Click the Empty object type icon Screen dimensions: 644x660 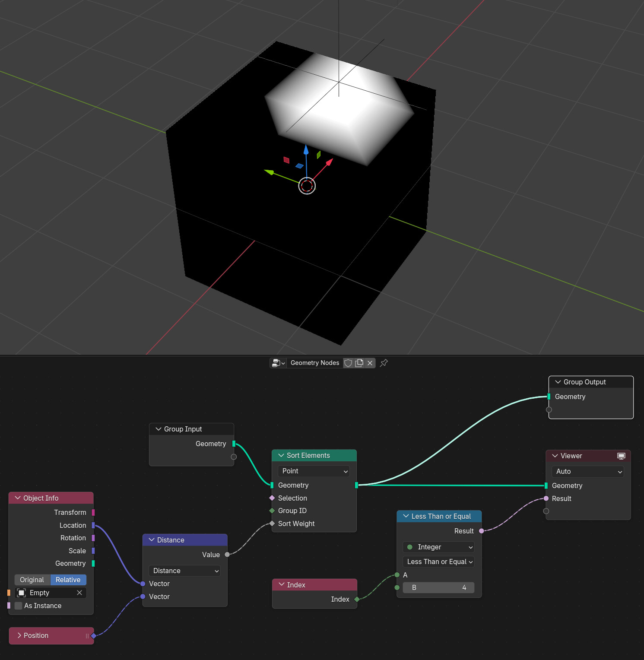pyautogui.click(x=21, y=593)
